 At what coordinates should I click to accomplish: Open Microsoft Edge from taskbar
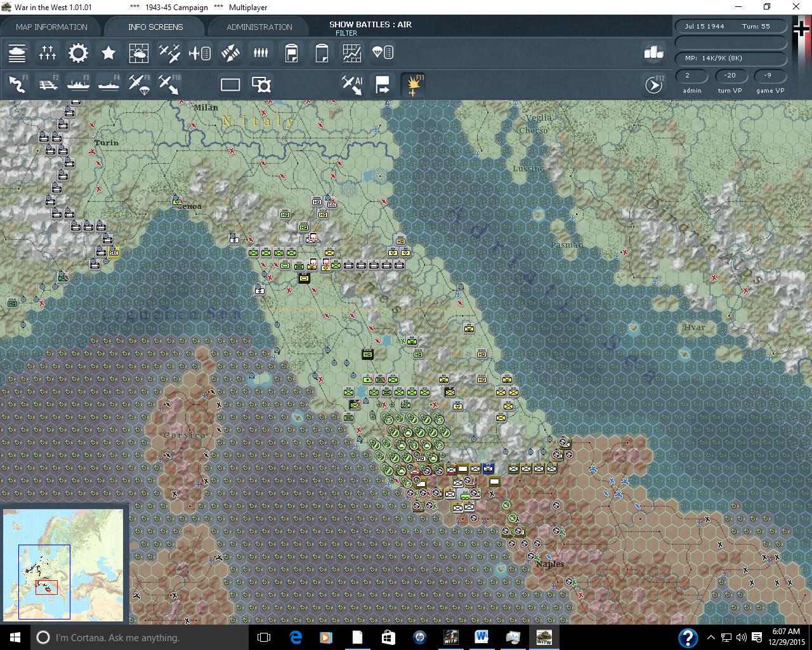[x=296, y=637]
